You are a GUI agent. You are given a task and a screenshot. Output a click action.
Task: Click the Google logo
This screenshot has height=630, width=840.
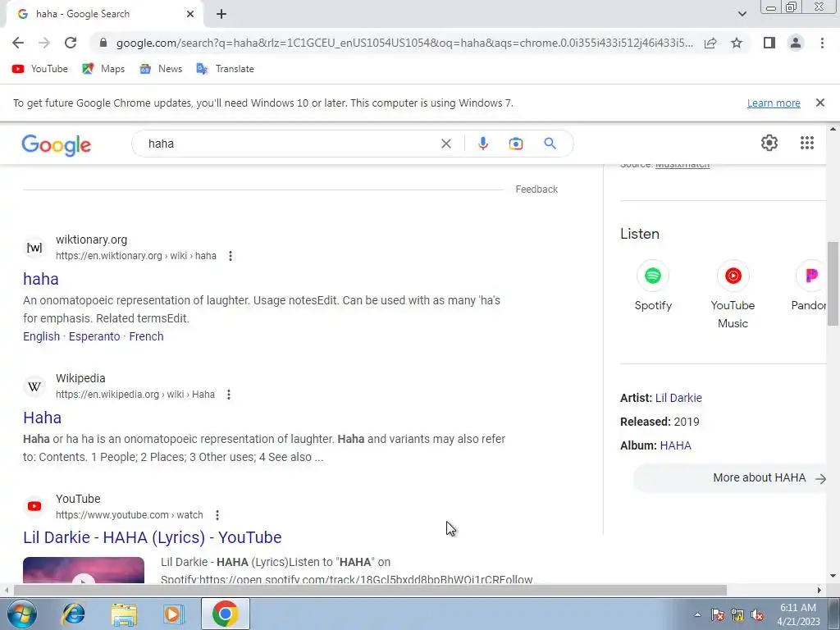point(57,145)
